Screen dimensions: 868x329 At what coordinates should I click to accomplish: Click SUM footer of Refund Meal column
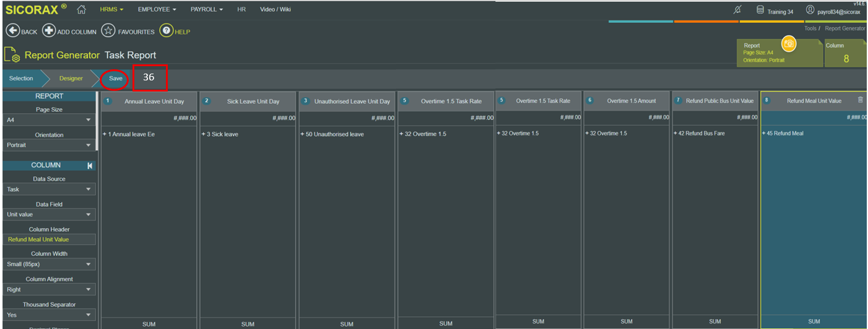(x=814, y=322)
